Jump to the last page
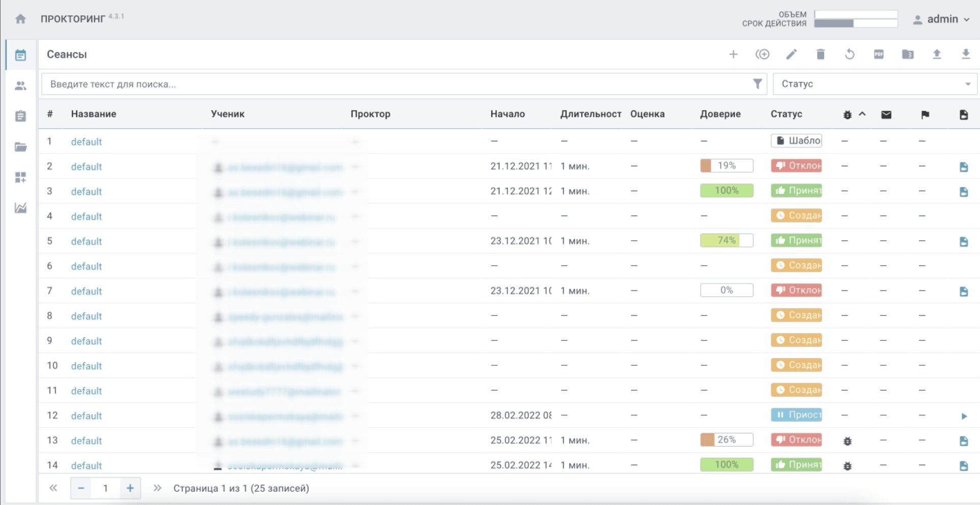The image size is (980, 505). point(157,488)
